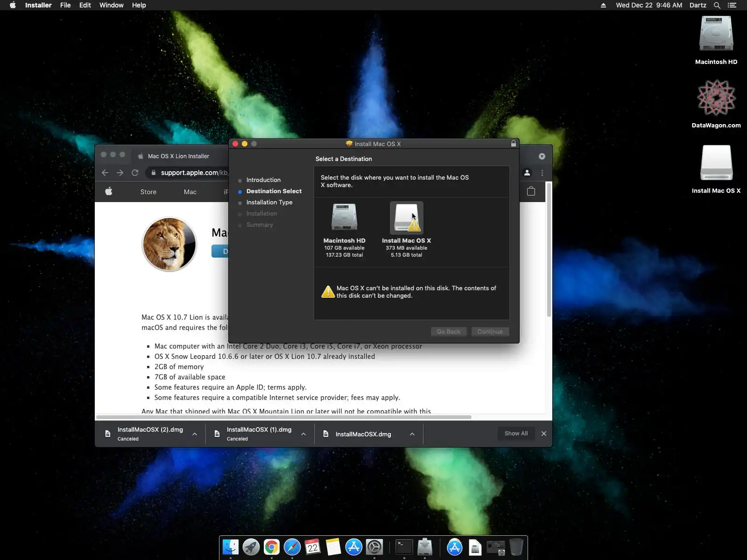Open the Edit menu
747x560 pixels.
point(85,5)
